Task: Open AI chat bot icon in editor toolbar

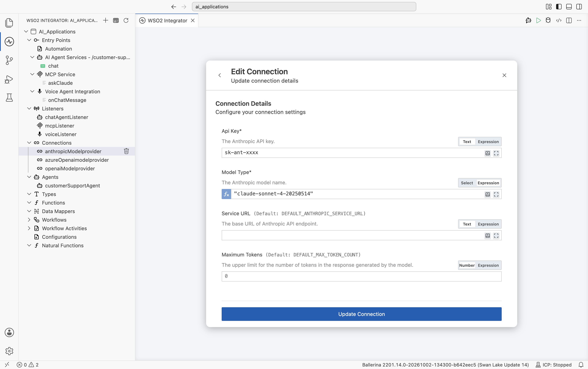Action: (528, 20)
